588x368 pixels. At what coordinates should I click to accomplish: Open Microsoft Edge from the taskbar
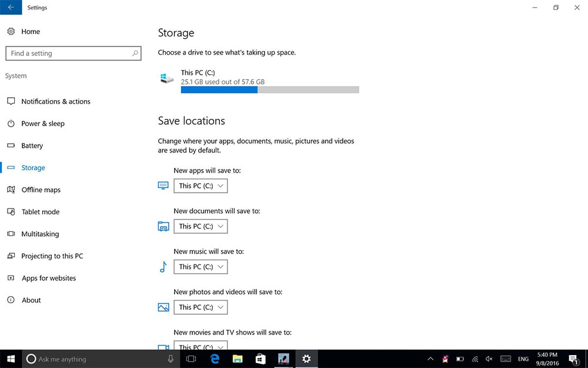click(x=215, y=359)
